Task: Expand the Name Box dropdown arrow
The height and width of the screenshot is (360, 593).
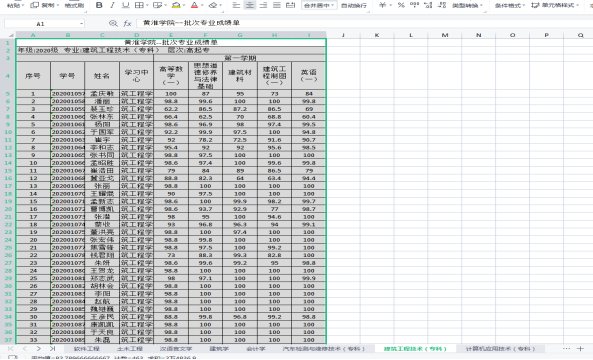Action: [x=81, y=24]
